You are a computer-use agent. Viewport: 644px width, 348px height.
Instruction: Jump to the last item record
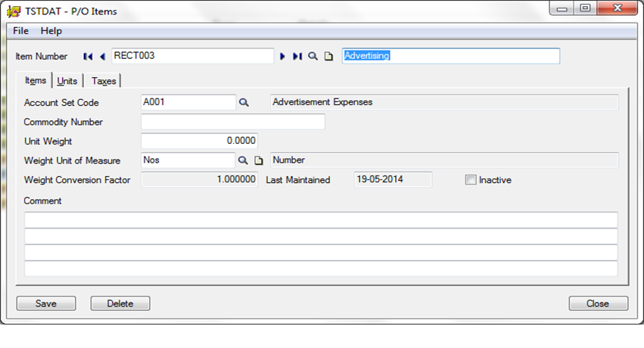[297, 56]
